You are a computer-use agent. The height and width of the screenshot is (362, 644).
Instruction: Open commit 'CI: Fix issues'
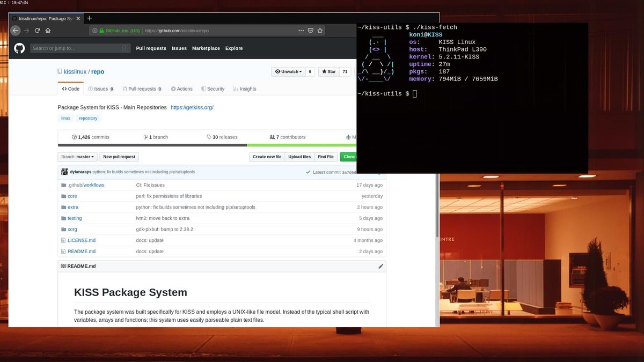150,185
